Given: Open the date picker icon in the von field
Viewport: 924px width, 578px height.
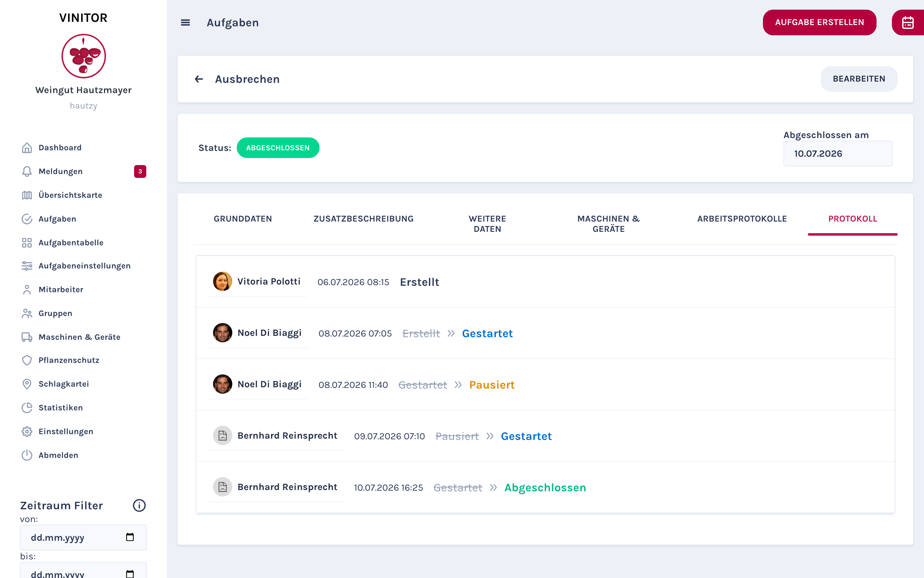Looking at the screenshot, I should [x=130, y=537].
